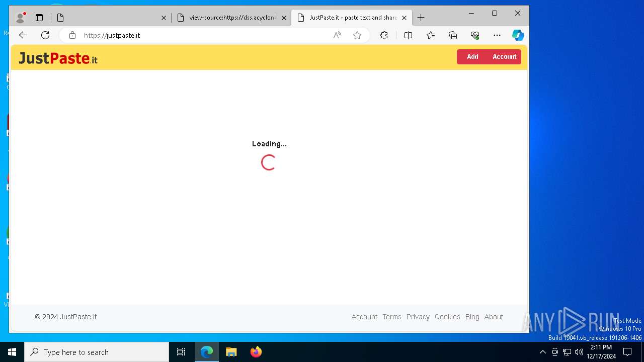Turn on Read aloud

(x=337, y=35)
